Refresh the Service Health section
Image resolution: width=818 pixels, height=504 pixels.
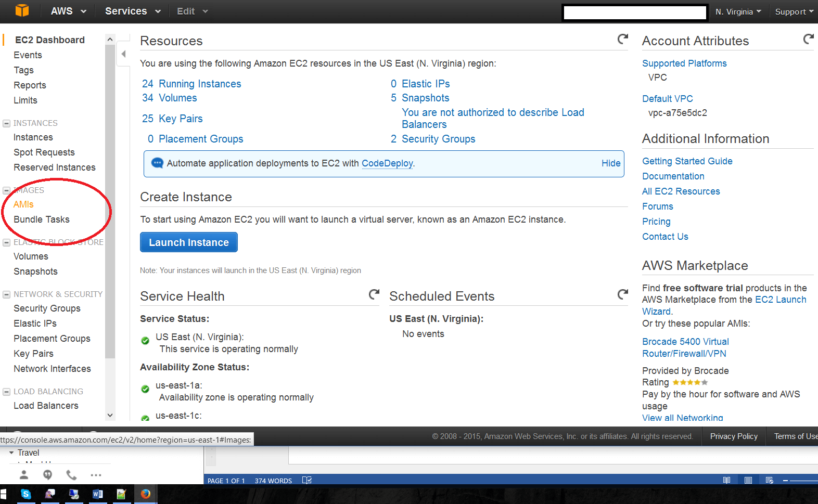[374, 294]
